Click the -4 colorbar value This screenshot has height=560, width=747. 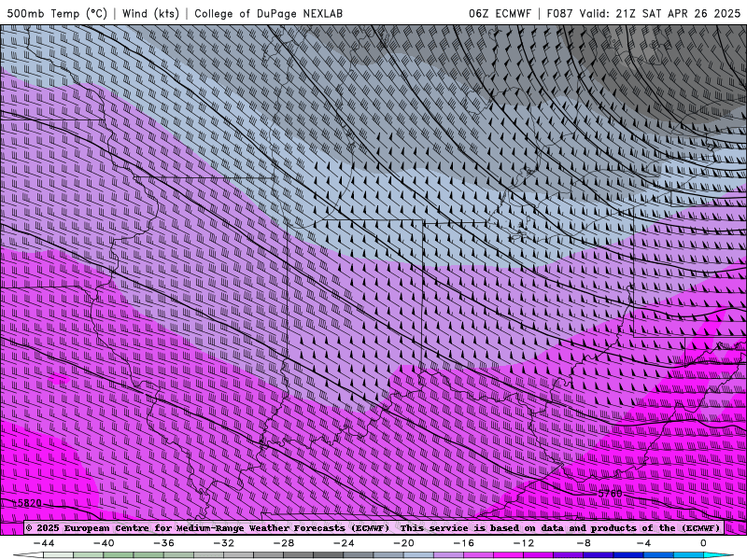643,543
